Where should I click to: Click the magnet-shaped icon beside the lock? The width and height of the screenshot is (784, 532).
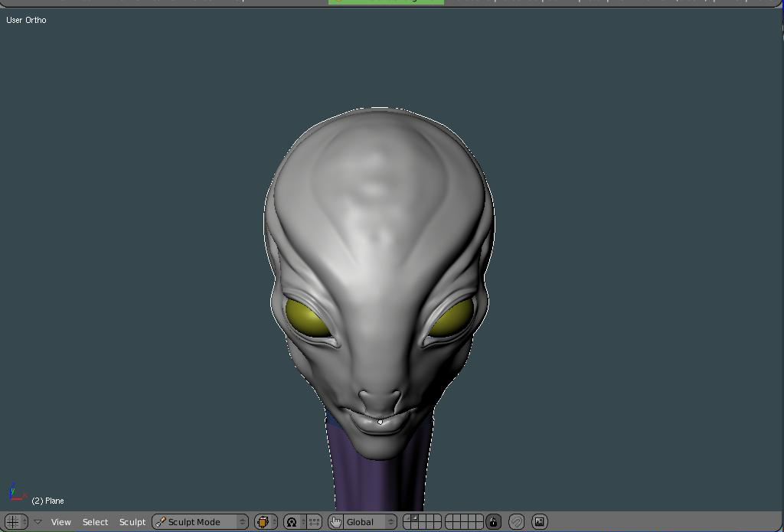[517, 522]
